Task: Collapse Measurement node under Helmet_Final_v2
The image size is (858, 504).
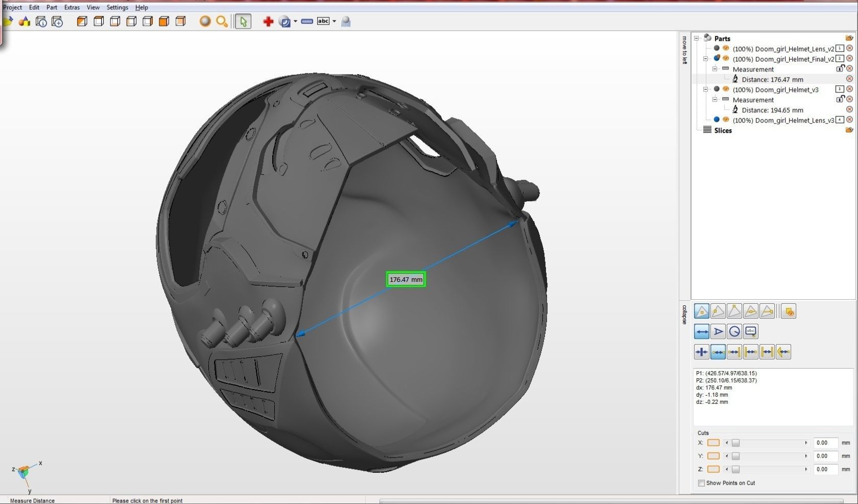Action: click(714, 69)
